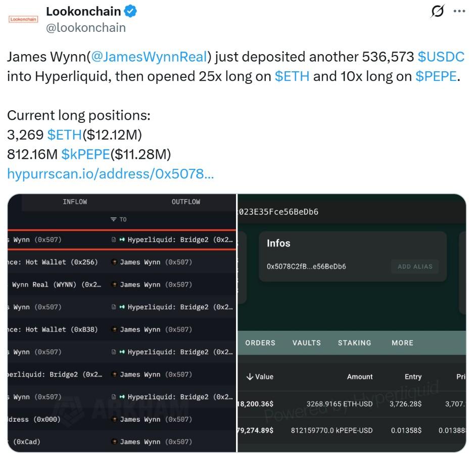Click the blue verified badge
This screenshot has width=476, height=454.
tap(131, 11)
